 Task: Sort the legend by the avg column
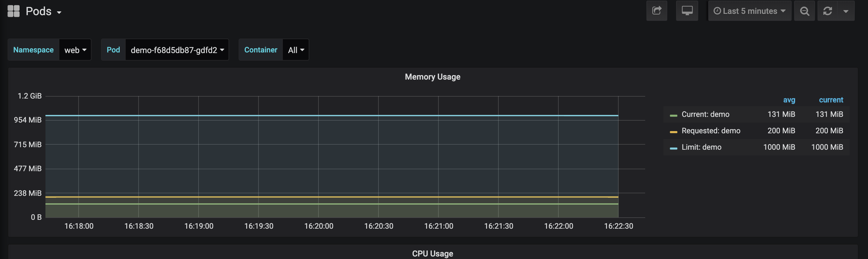(789, 100)
